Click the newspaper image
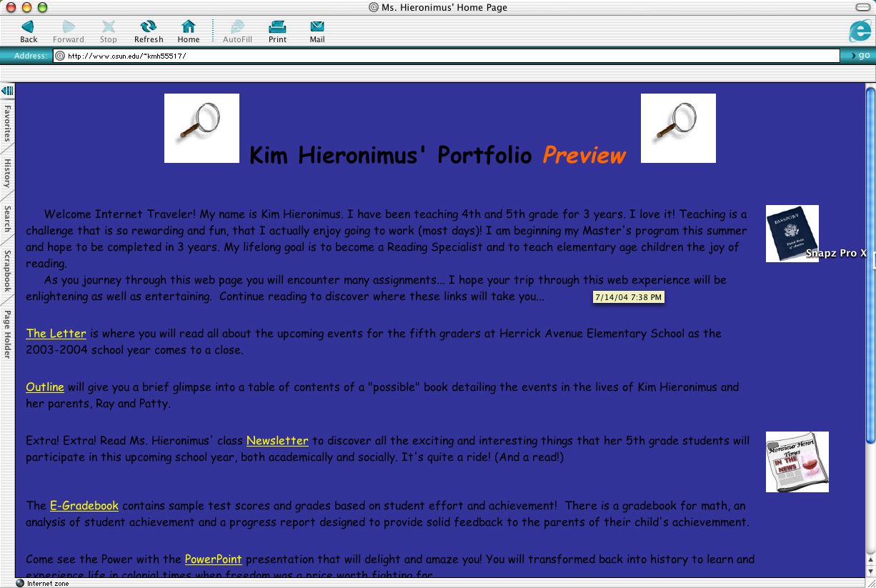 [797, 462]
